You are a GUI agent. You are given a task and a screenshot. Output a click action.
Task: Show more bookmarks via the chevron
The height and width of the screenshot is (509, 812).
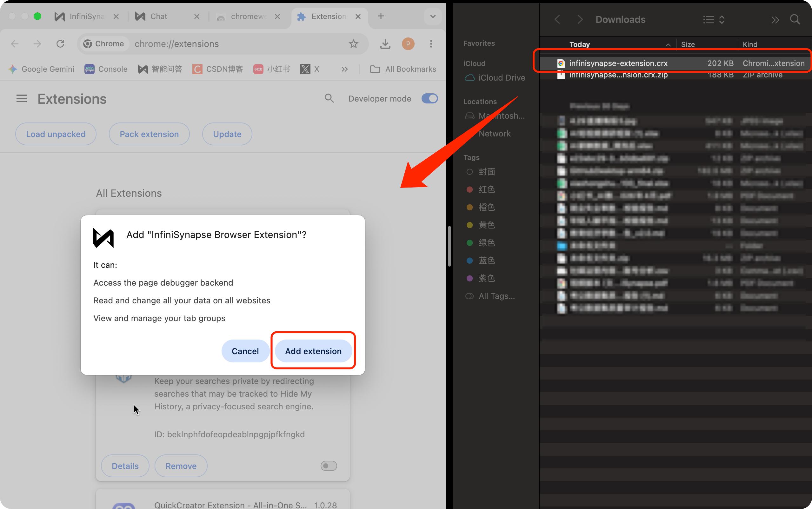click(x=344, y=69)
